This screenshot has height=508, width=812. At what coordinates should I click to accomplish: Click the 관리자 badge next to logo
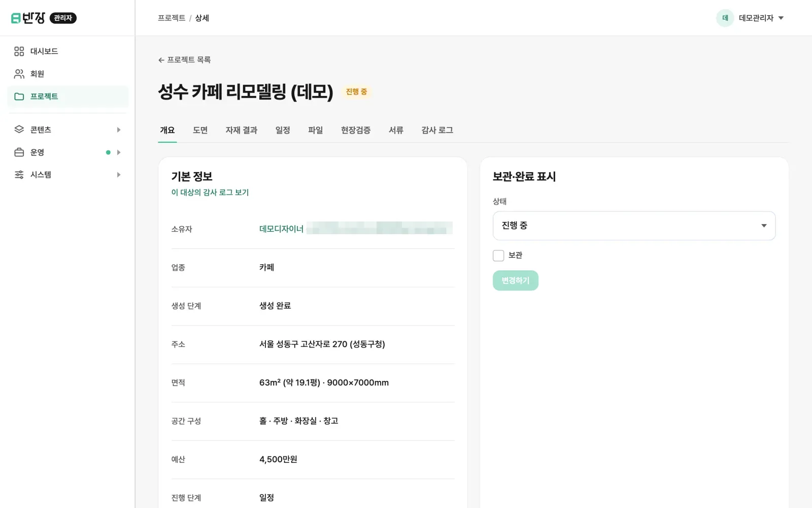coord(63,18)
